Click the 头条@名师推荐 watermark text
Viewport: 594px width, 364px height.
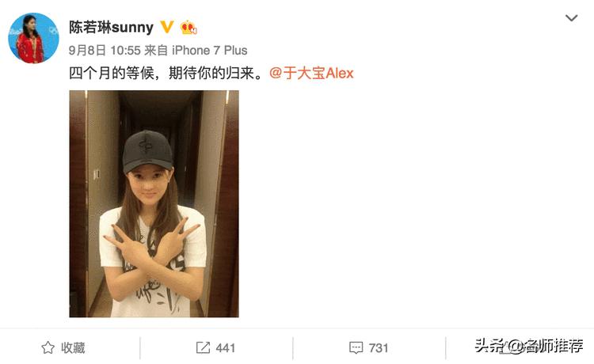click(x=529, y=346)
